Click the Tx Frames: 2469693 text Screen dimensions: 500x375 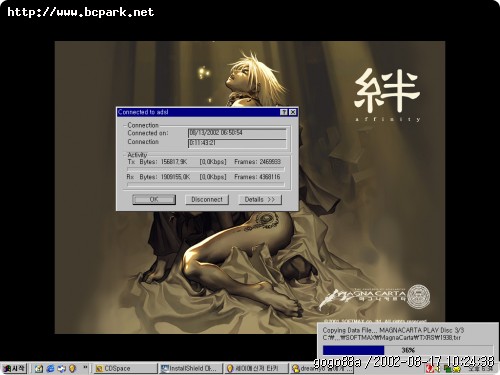[x=257, y=162]
